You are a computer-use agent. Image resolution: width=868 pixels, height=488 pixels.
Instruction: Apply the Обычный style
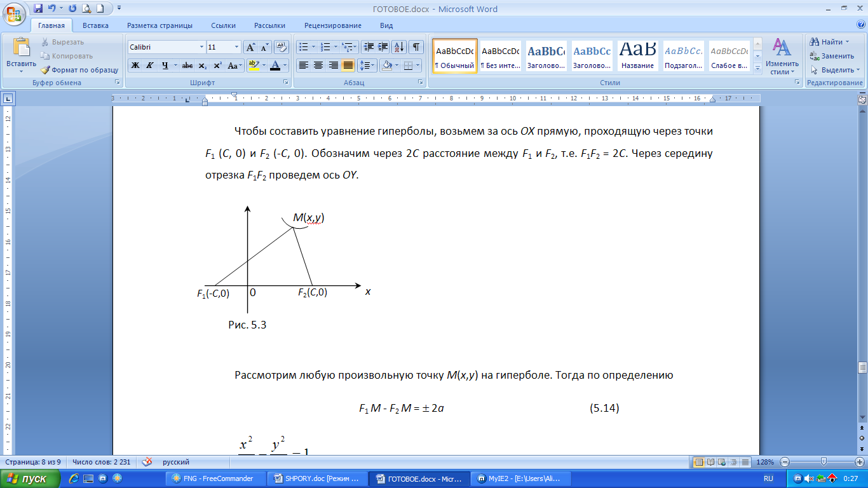[455, 56]
